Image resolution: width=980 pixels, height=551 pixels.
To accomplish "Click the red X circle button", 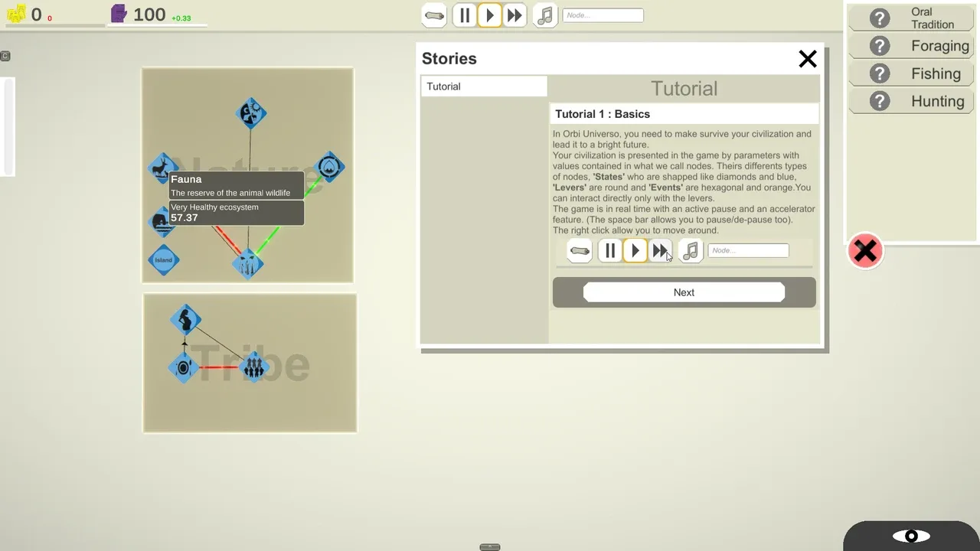I will 865,251.
